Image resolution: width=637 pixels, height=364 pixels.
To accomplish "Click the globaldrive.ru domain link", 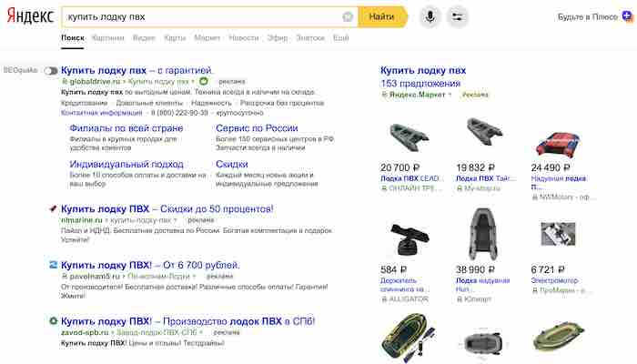I will (95, 82).
